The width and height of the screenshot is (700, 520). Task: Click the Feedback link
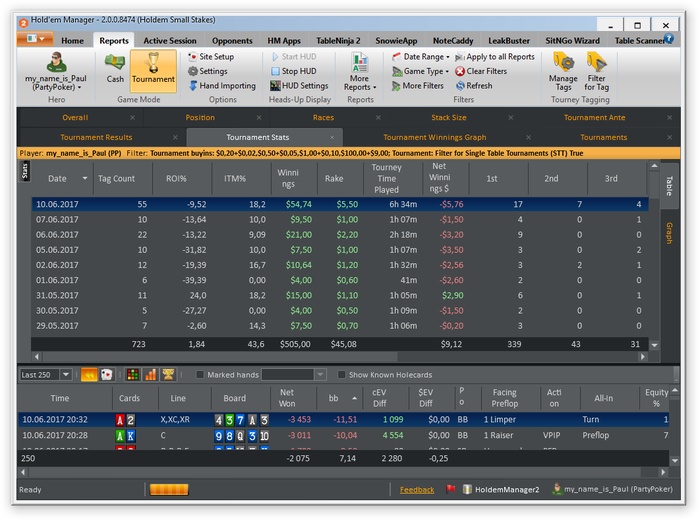point(417,490)
